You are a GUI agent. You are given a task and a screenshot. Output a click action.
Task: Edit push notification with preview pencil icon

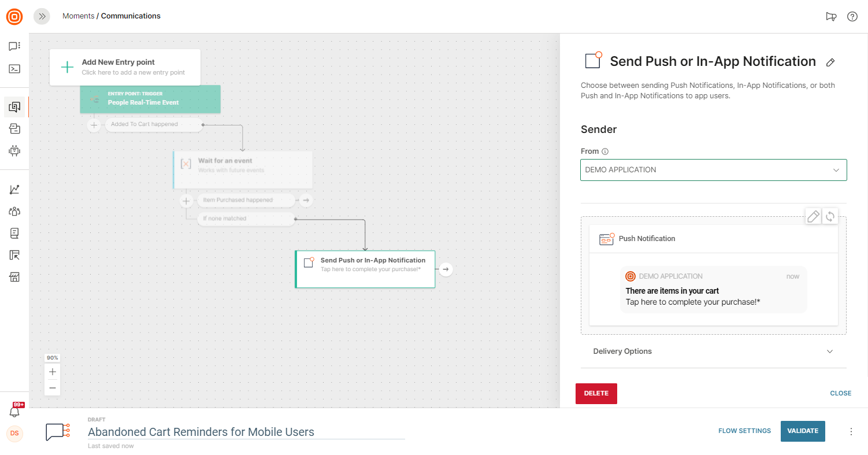(x=813, y=217)
